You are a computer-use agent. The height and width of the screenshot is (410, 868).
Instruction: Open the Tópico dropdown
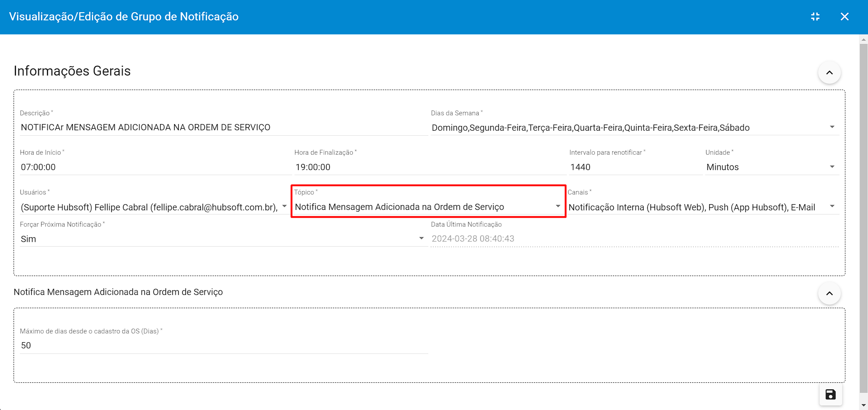click(428, 207)
